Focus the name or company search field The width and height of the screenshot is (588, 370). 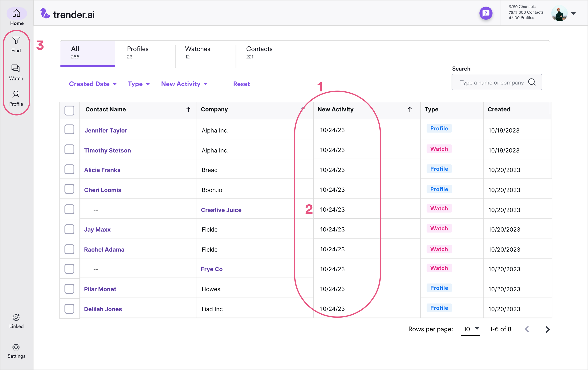click(491, 83)
